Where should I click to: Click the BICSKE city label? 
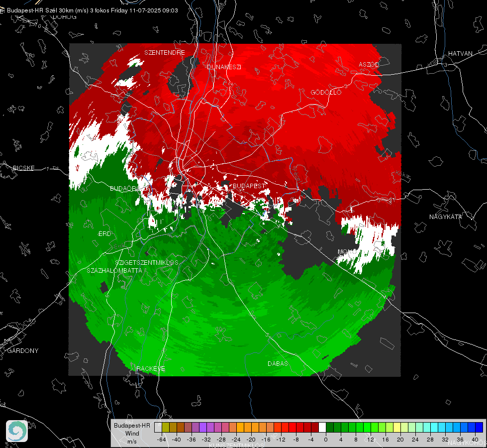[x=23, y=168]
